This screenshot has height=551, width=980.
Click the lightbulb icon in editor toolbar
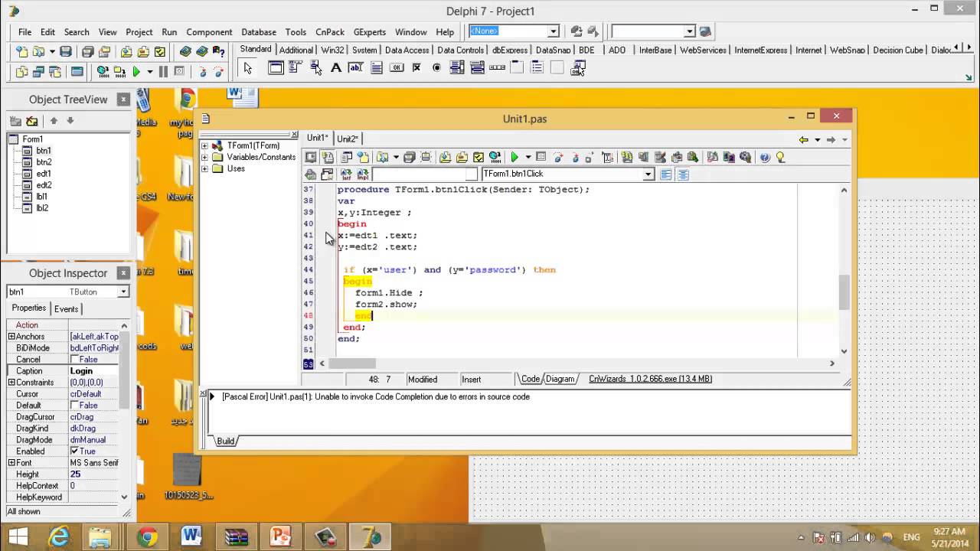[x=780, y=157]
